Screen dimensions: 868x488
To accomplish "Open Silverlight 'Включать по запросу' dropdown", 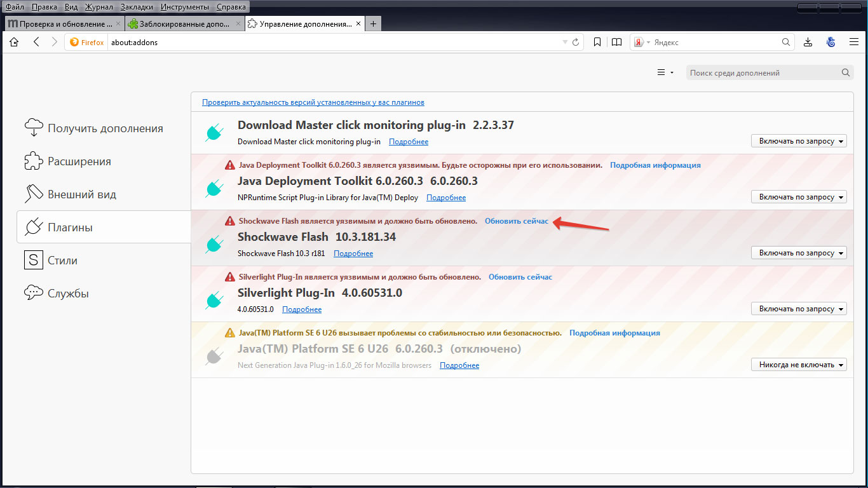I will [799, 309].
